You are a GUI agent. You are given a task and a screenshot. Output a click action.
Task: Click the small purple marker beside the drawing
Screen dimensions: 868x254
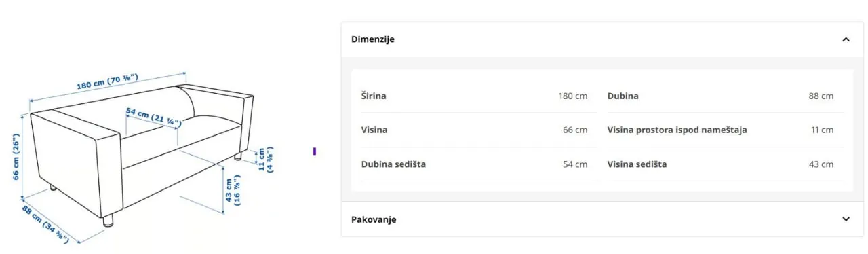315,151
